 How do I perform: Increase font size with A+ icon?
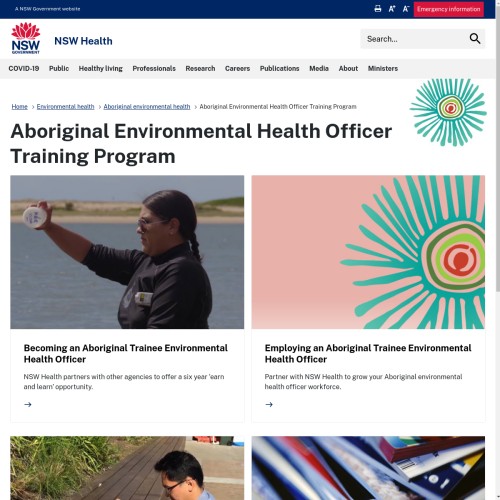coord(392,9)
